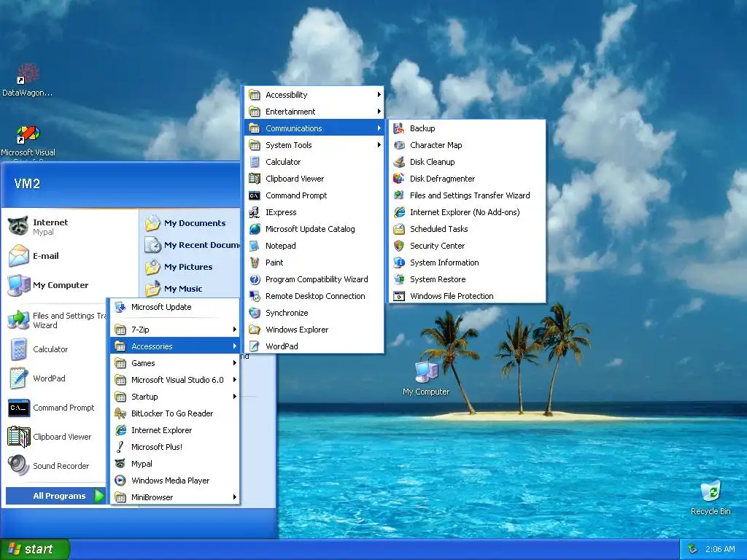The height and width of the screenshot is (560, 747).
Task: Open Program Compatibility Wizard icon
Action: tap(255, 279)
